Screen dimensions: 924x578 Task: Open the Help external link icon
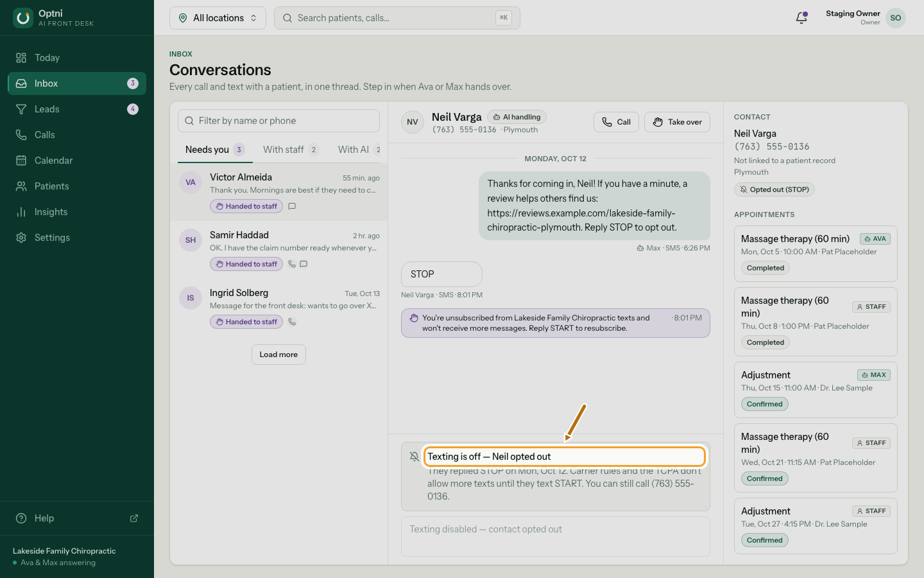[134, 518]
